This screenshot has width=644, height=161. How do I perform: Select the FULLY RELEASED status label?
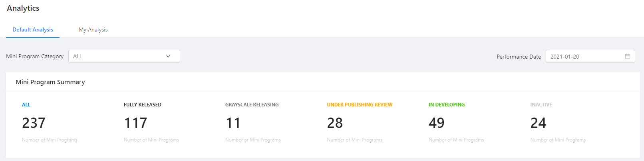(x=142, y=105)
